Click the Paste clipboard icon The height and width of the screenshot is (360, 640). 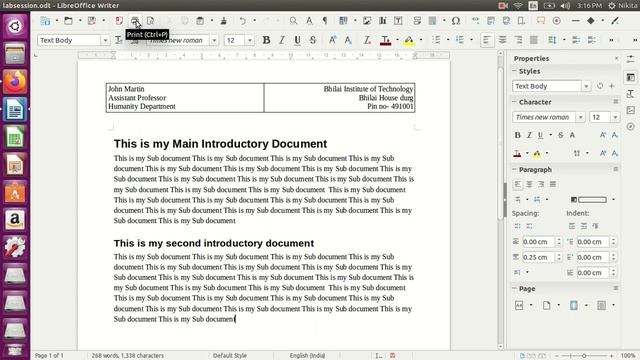[x=200, y=20]
